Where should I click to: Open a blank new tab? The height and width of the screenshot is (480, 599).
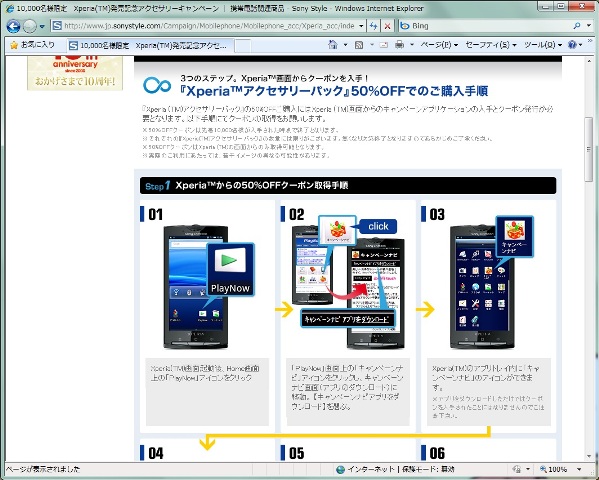click(243, 46)
